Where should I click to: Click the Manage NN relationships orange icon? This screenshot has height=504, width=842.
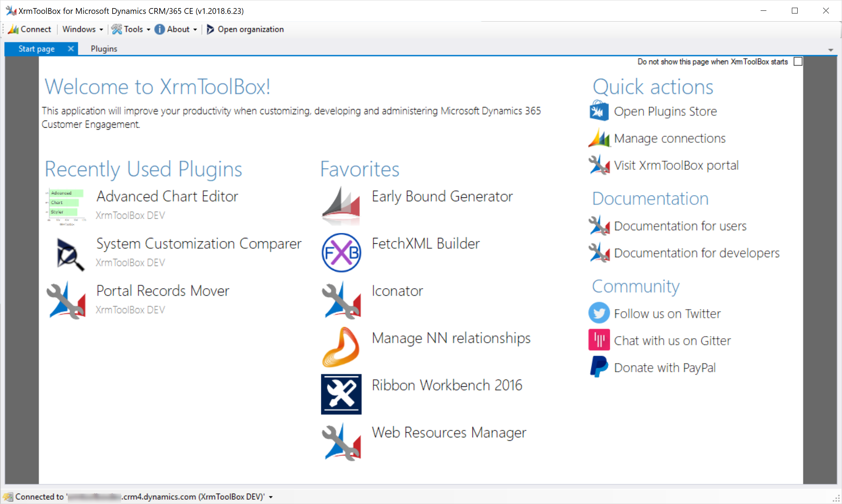(x=341, y=347)
